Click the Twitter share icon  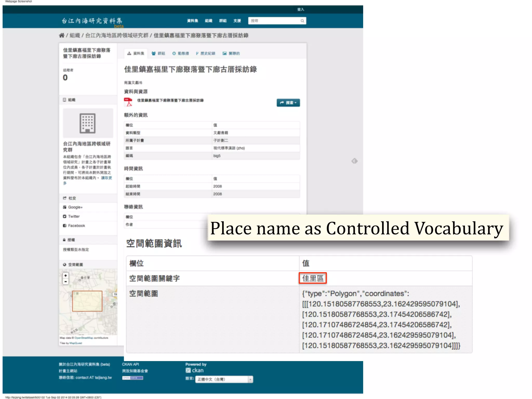tap(65, 216)
